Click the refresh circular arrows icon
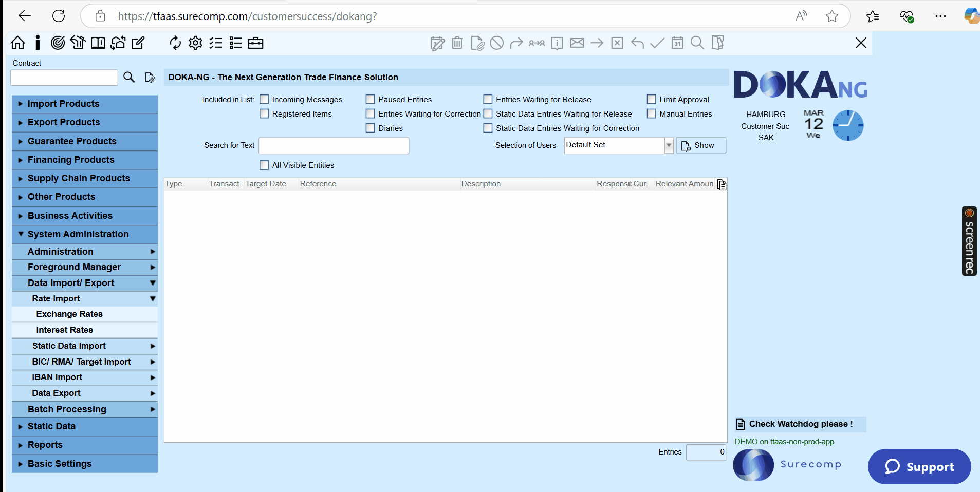The width and height of the screenshot is (980, 492). pos(175,43)
